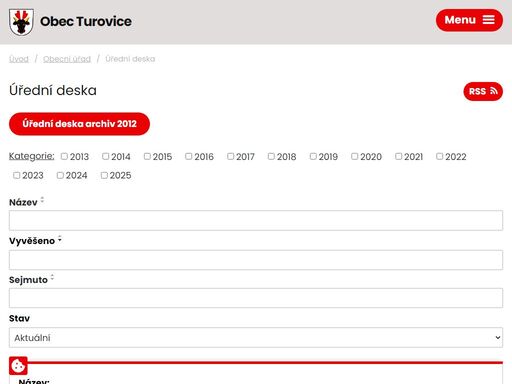The image size is (512, 384).
Task: Click the Úřední deska page heading
Action: [53, 90]
